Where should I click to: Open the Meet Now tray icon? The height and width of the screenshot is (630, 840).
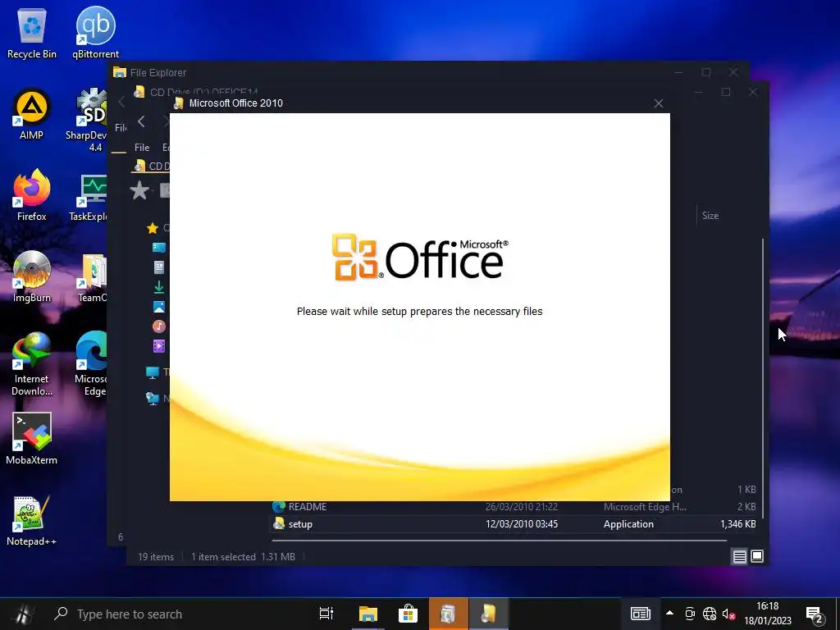coord(690,614)
